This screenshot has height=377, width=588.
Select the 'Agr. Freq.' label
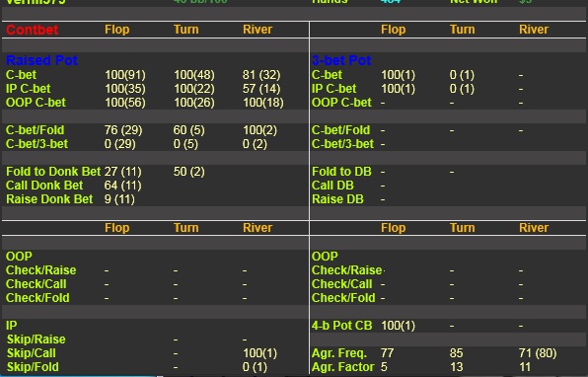(339, 353)
